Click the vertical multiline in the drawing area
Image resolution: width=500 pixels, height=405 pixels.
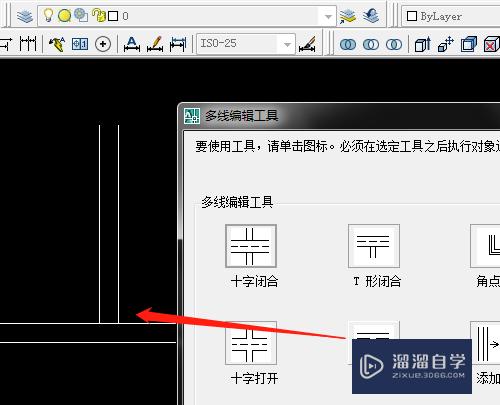[109, 223]
